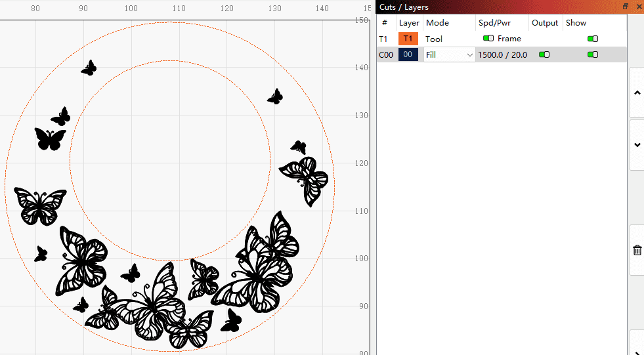The width and height of the screenshot is (644, 355).
Task: Open the Fill mode dropdown
Action: point(449,54)
